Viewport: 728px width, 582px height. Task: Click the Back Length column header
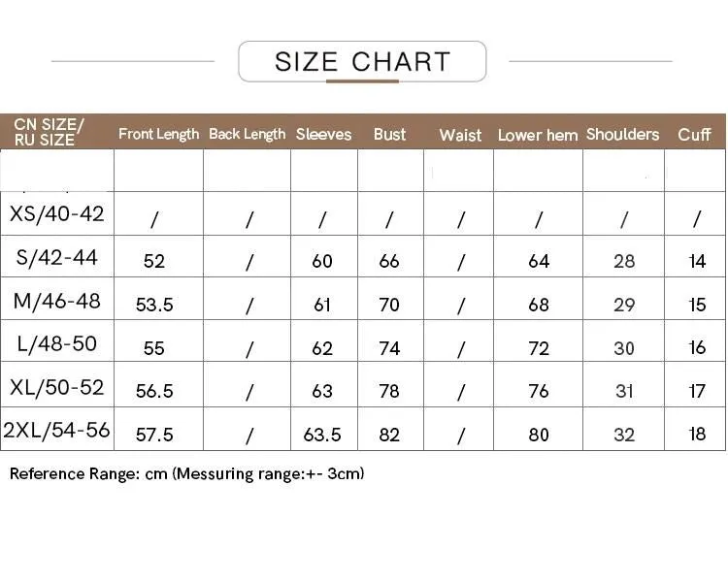[x=247, y=134]
